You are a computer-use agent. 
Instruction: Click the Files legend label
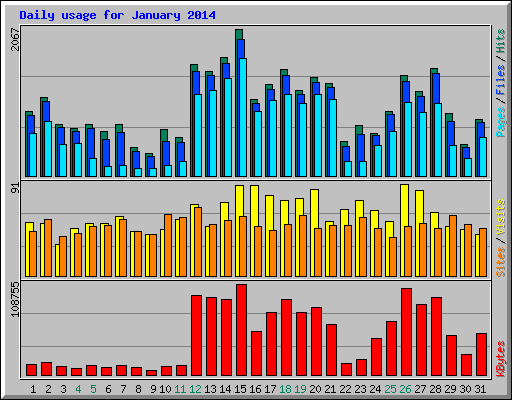(x=501, y=80)
